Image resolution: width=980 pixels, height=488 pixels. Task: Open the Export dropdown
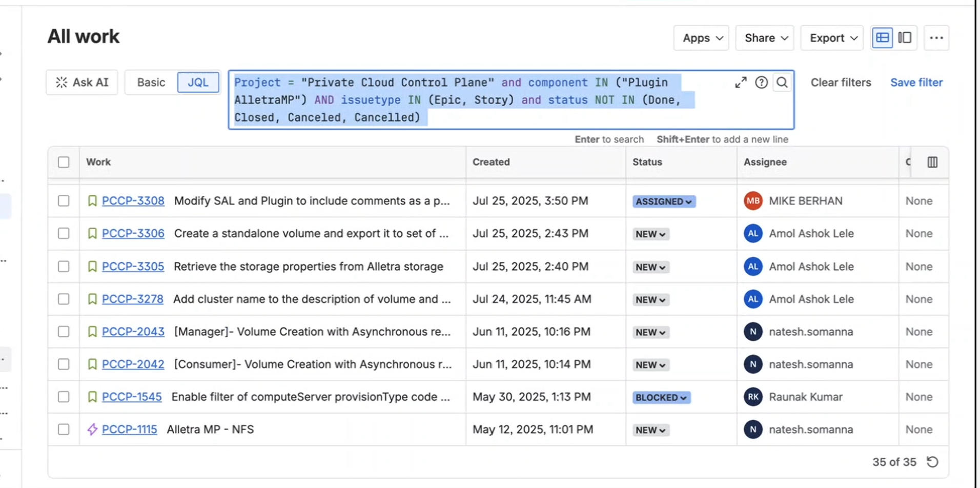coord(832,38)
